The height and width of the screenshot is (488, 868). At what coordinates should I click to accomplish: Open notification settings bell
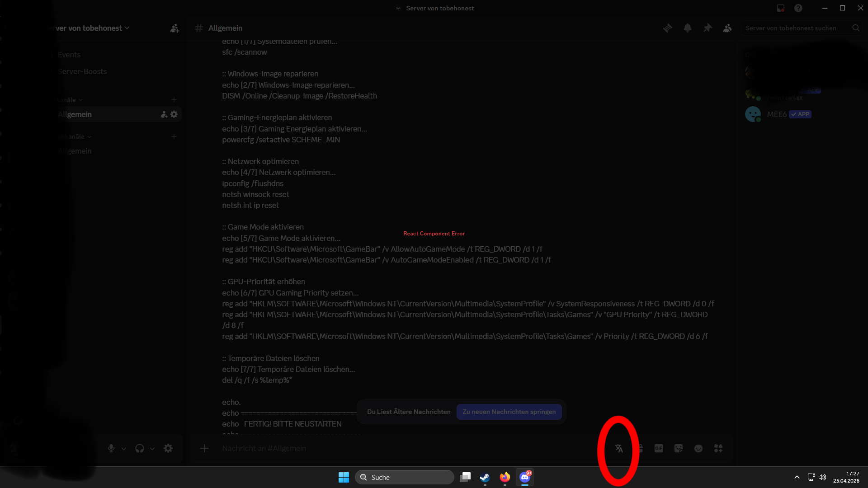coord(688,28)
